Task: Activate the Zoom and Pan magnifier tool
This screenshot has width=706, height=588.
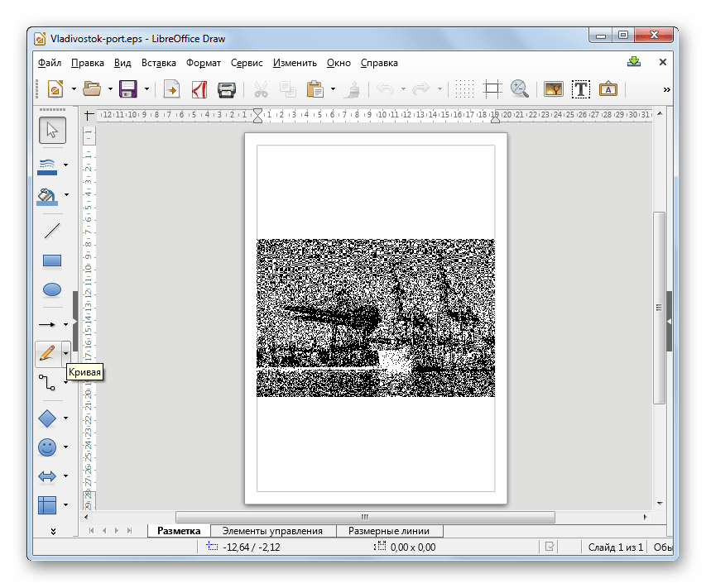Action: [519, 89]
